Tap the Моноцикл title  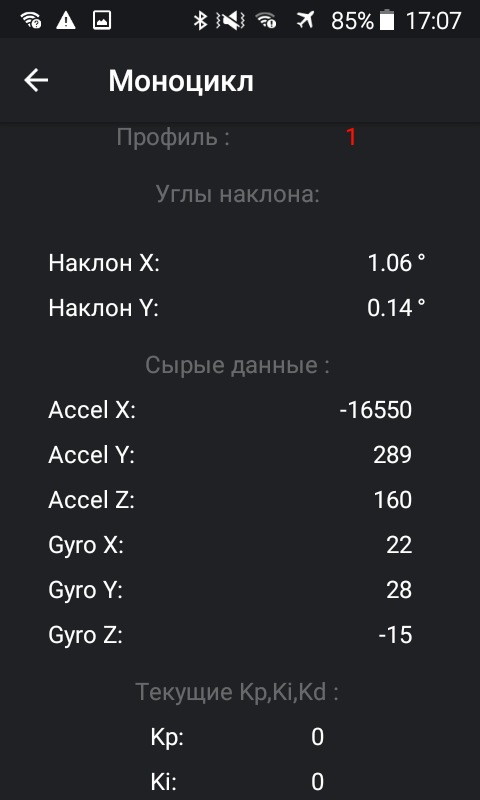coord(181,81)
